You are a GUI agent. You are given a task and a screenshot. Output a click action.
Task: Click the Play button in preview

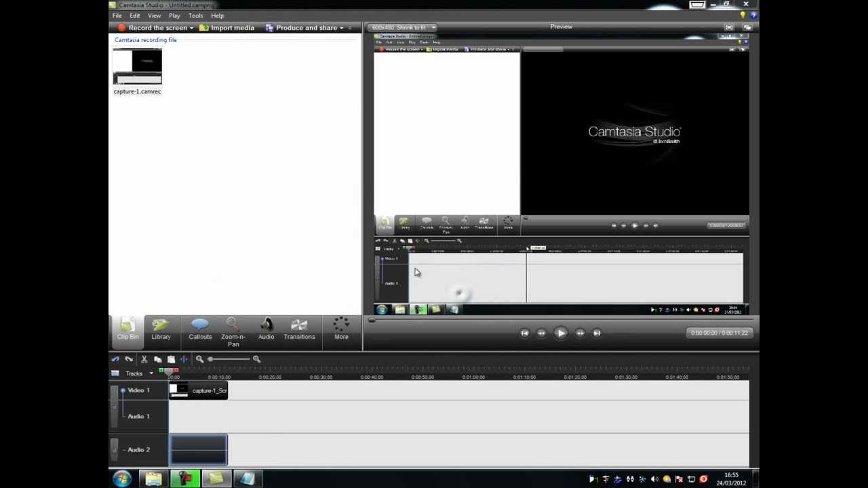pos(561,333)
